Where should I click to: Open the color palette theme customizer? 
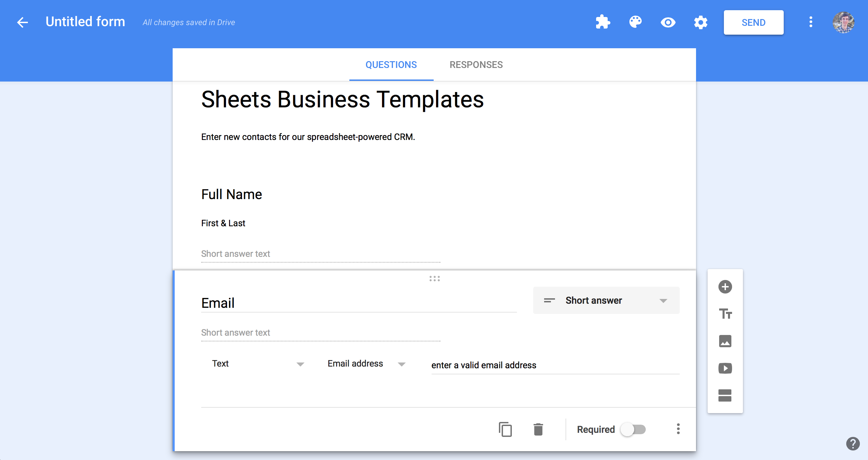click(x=636, y=22)
